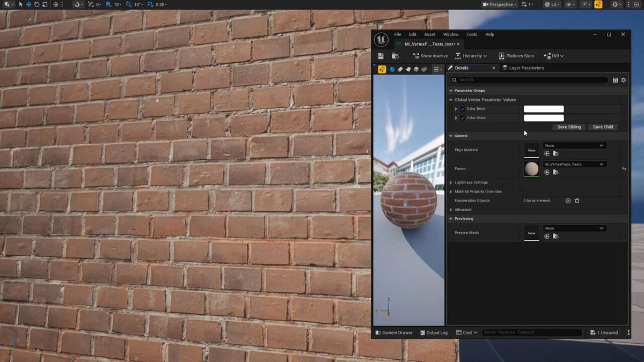Set preview mesh to plane
The image size is (644, 362).
tap(408, 69)
